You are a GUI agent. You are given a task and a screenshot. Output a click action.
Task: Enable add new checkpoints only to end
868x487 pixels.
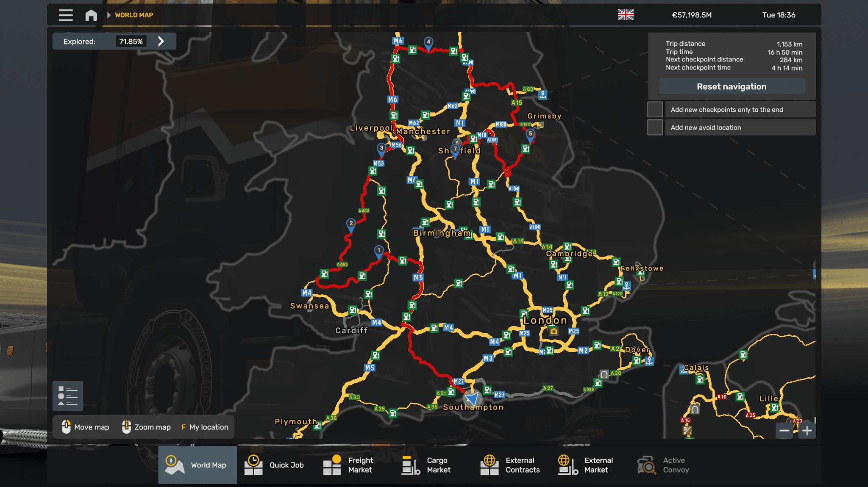click(x=655, y=110)
